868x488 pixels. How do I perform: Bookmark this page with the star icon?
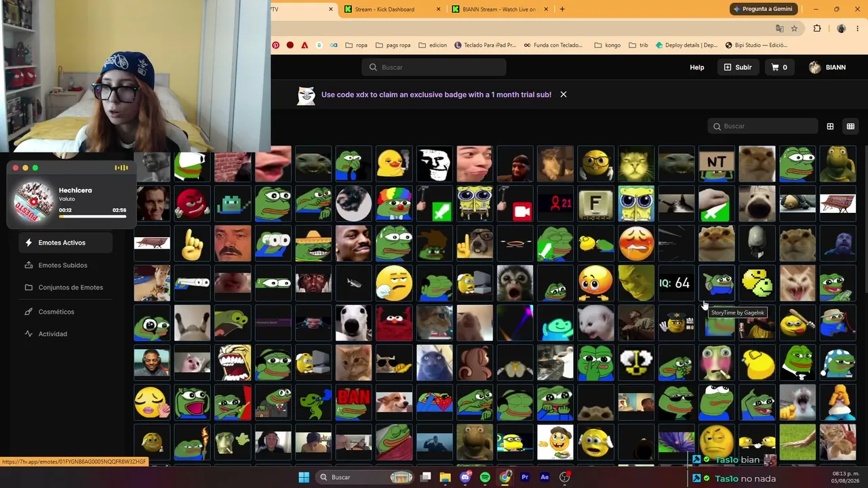(x=794, y=28)
